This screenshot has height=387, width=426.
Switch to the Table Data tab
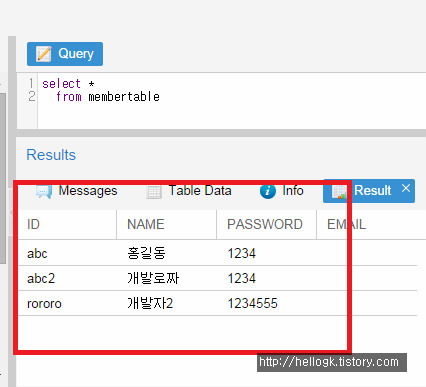(189, 191)
